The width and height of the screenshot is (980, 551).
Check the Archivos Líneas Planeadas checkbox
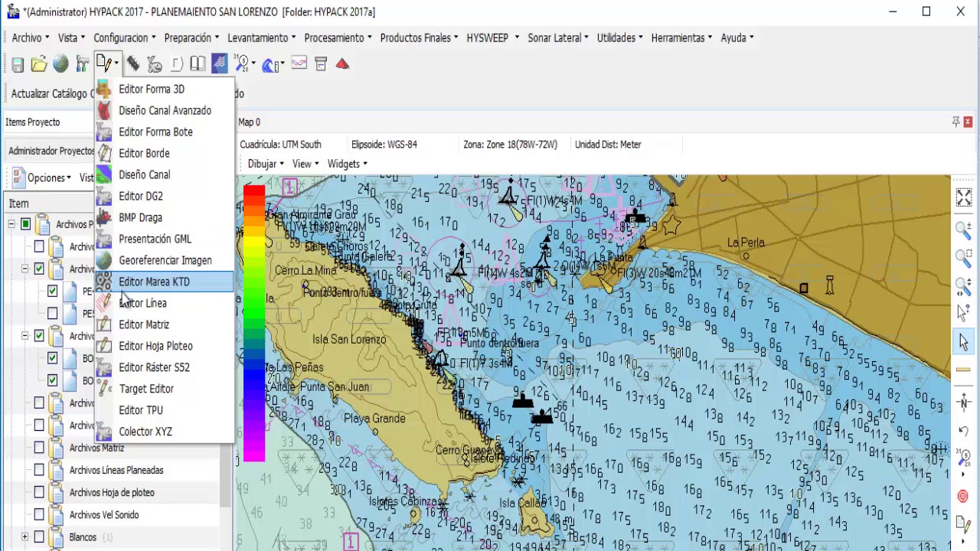pyautogui.click(x=39, y=470)
